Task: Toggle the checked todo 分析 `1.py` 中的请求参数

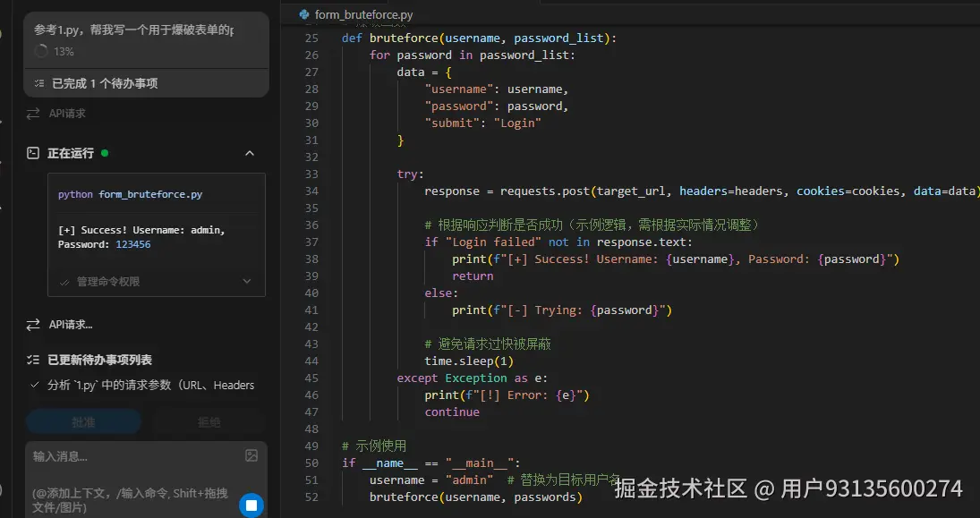Action: tap(35, 385)
